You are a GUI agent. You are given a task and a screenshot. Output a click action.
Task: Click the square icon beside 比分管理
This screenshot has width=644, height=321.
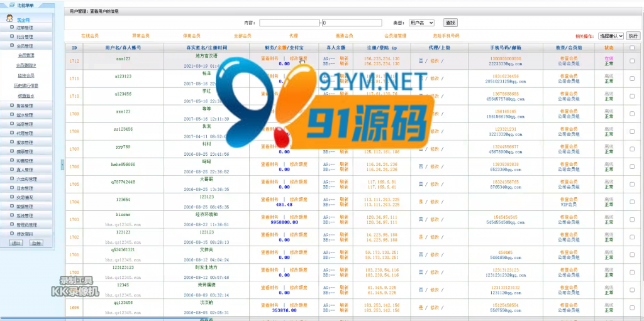pos(12,36)
